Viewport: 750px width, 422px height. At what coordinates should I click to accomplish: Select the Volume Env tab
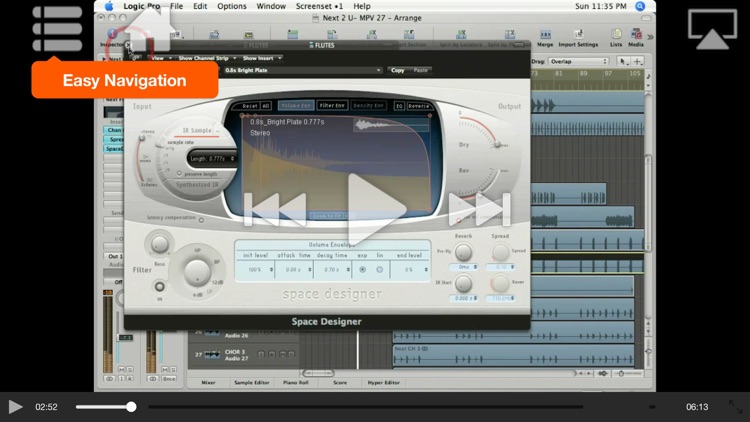[x=296, y=105]
